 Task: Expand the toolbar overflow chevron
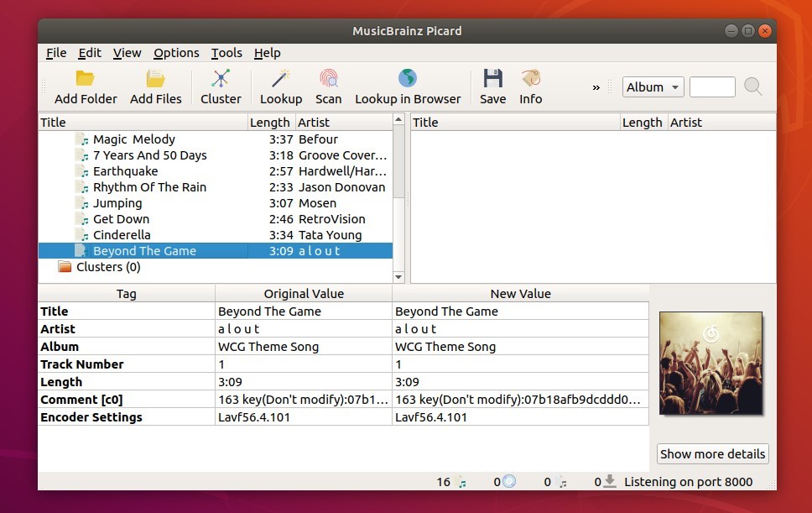pos(596,87)
